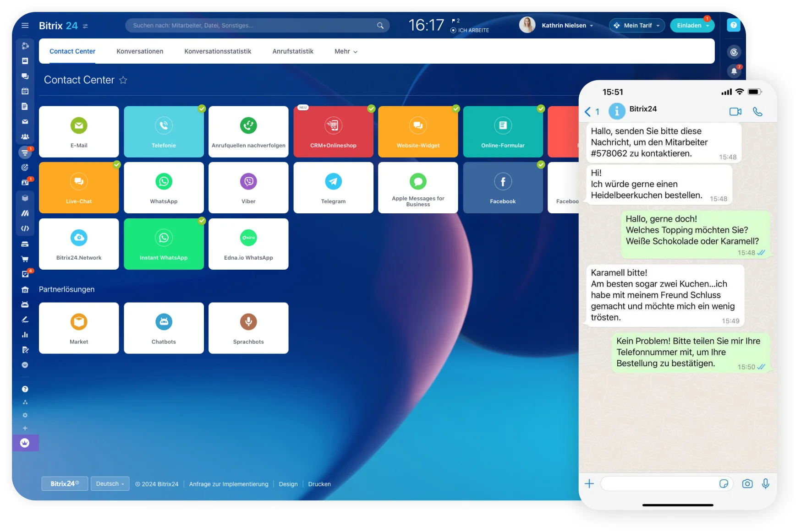Click the microphone icon in the chat bar
Image resolution: width=801 pixels, height=532 pixels.
click(x=765, y=484)
